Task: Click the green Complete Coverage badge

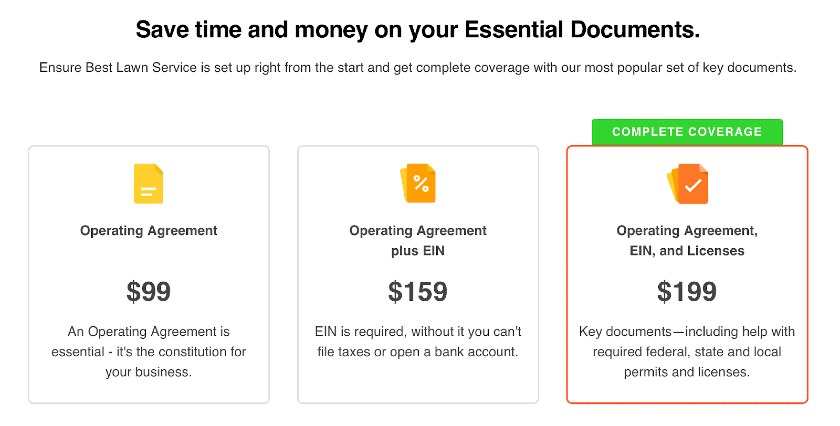Action: (x=687, y=132)
